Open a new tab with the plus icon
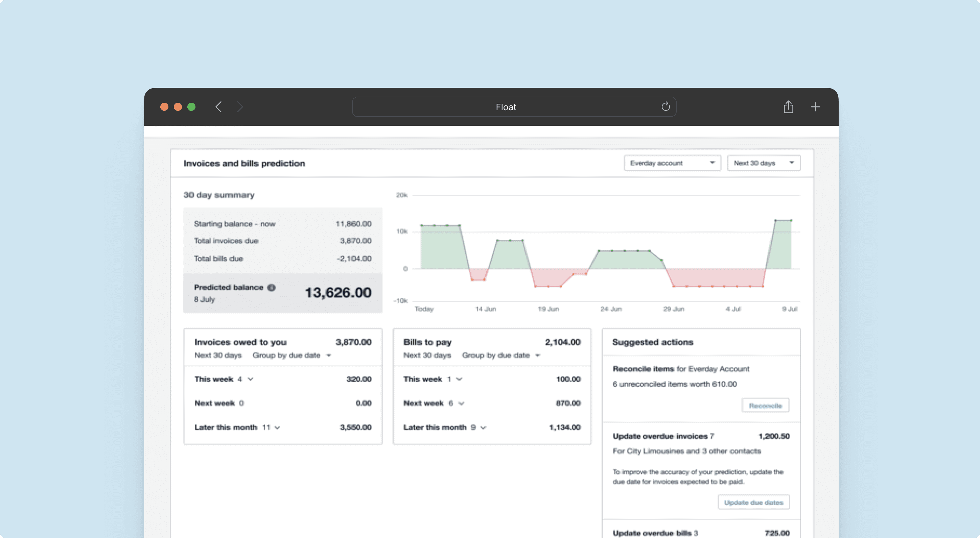Screen dimensions: 980x538 [815, 107]
